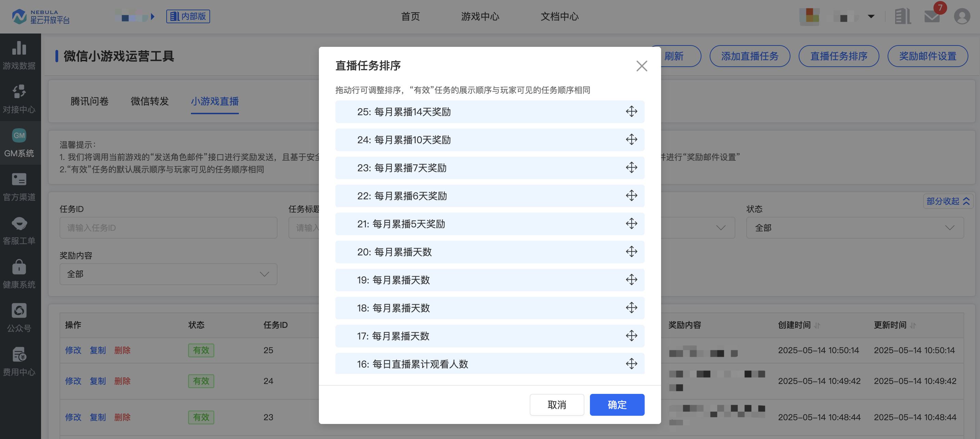Open 费用中心 in the sidebar
This screenshot has height=439, width=980.
pos(19,361)
